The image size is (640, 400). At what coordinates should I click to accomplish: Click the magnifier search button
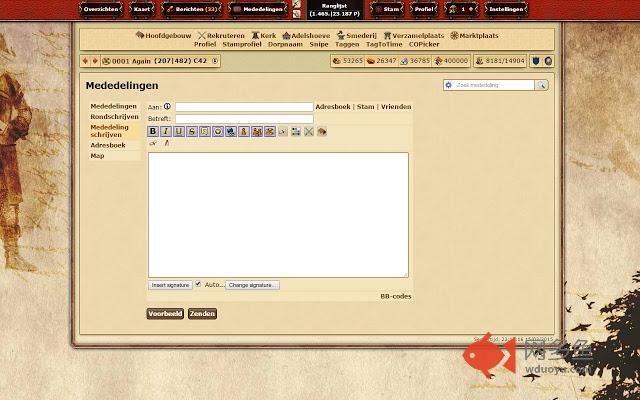pos(541,85)
